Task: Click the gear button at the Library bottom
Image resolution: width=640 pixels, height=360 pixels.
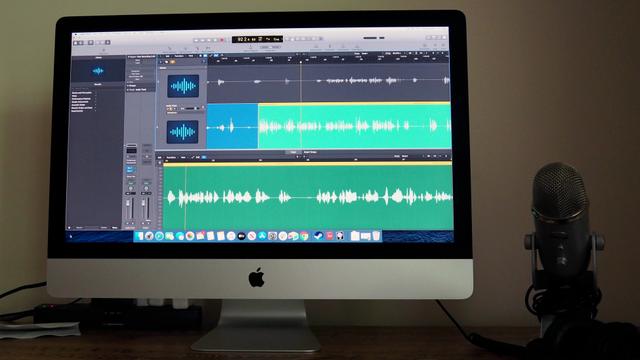Action: (x=69, y=228)
